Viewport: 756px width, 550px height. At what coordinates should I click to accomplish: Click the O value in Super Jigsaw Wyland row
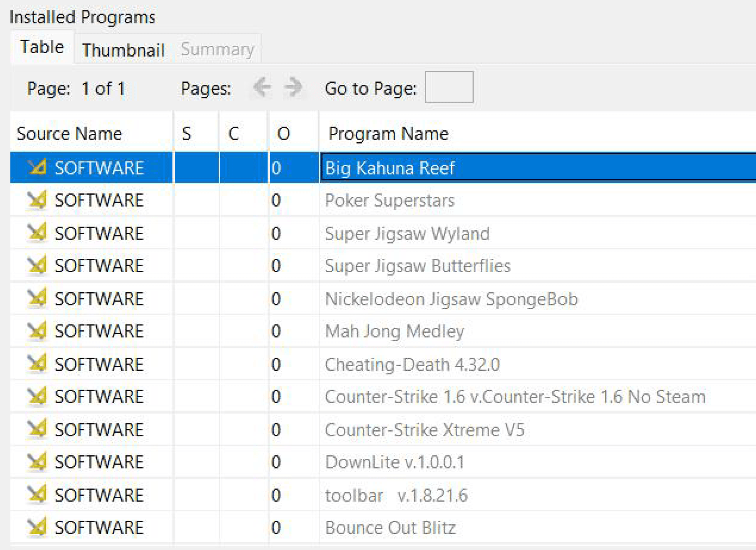(276, 233)
